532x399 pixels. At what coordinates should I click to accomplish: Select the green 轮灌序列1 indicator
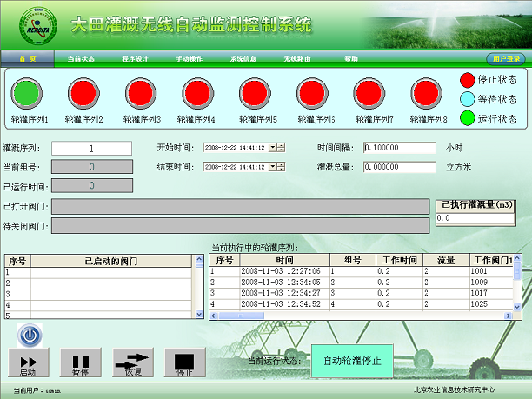(29, 92)
